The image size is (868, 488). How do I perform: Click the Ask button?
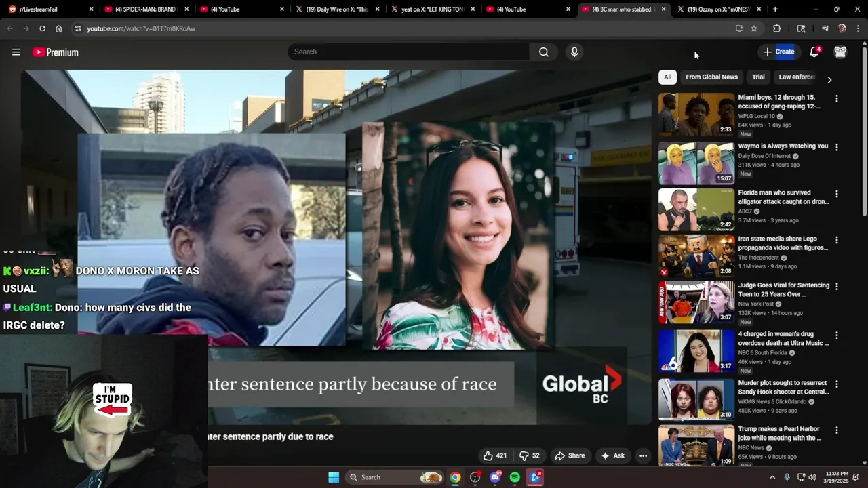[612, 455]
